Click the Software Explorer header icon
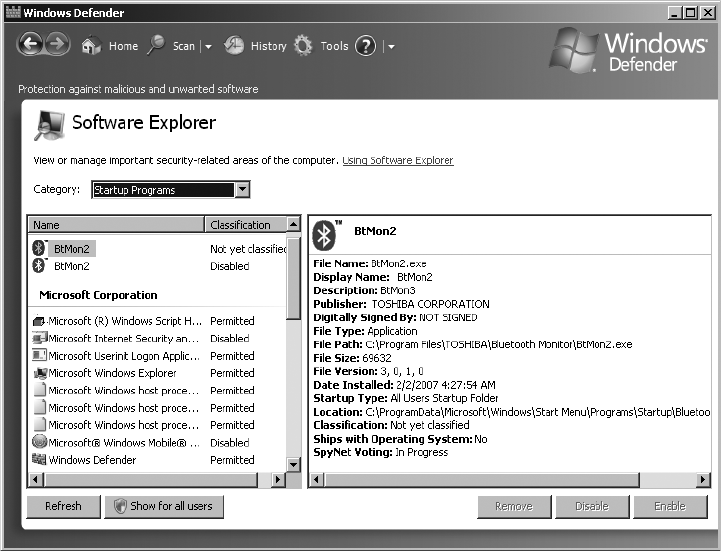The image size is (721, 551). [x=49, y=125]
